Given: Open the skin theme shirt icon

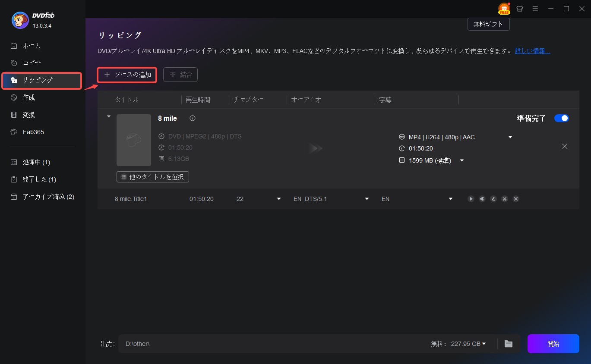Looking at the screenshot, I should coord(520,9).
